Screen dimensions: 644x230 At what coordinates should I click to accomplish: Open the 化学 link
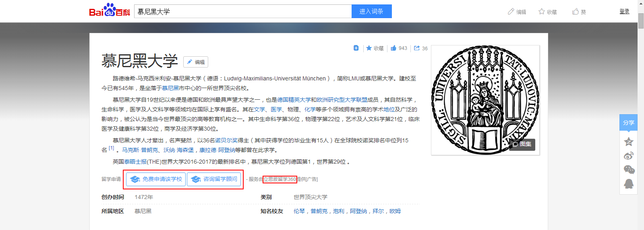[x=310, y=109]
